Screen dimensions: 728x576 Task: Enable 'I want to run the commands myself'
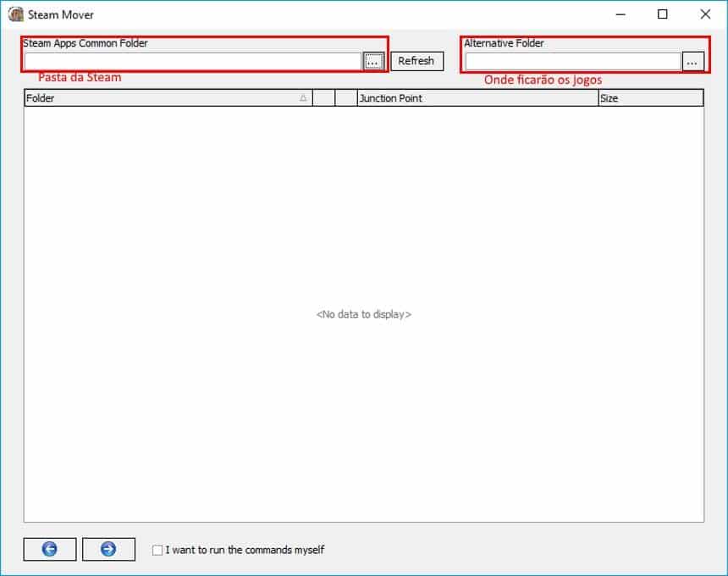(157, 550)
